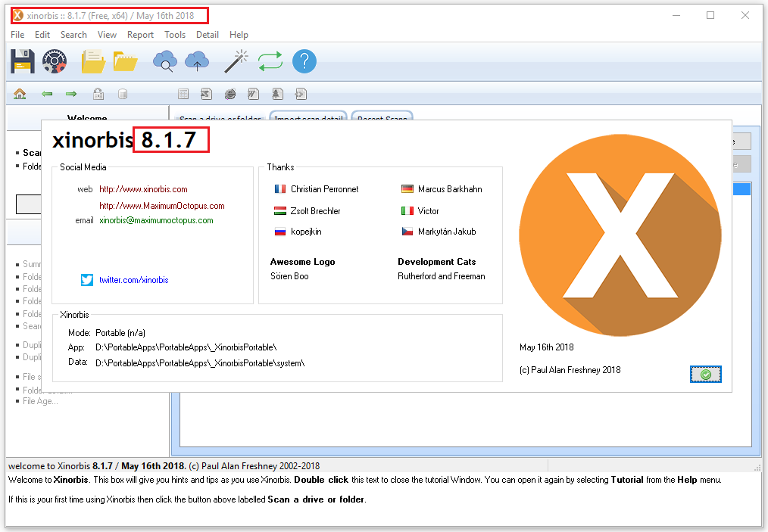Screen dimensions: 768x532
Task: Click the Home house icon
Action: (20, 94)
